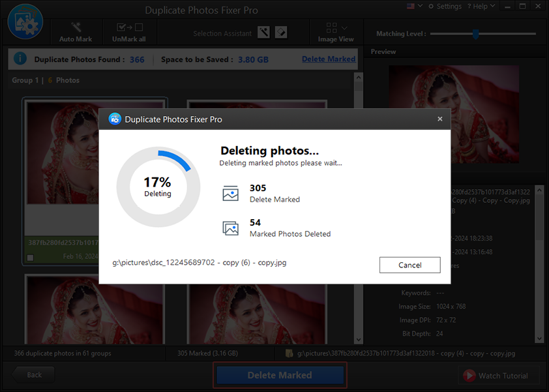Tick checkbox on first photo thumbnail
The image size is (549, 392).
[x=31, y=258]
